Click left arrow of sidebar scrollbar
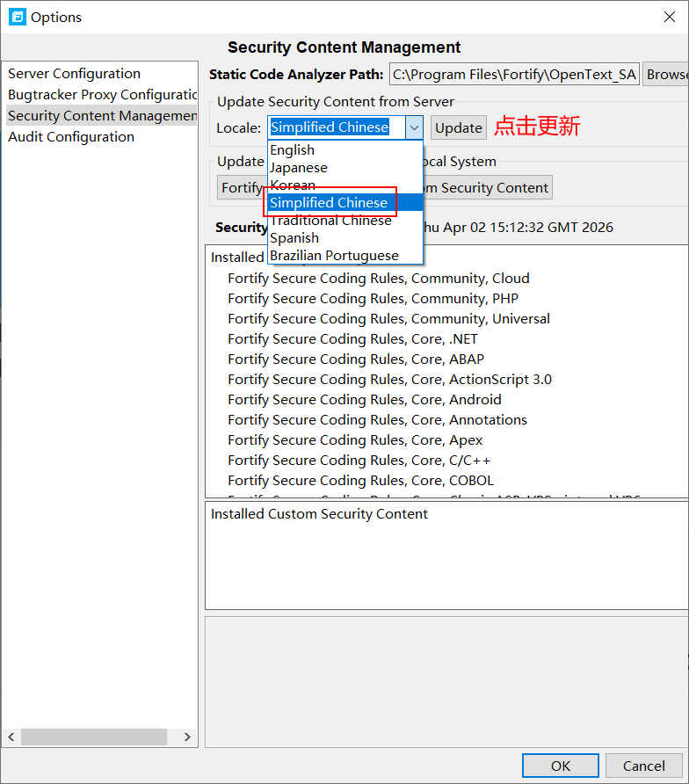The image size is (689, 784). 11,737
